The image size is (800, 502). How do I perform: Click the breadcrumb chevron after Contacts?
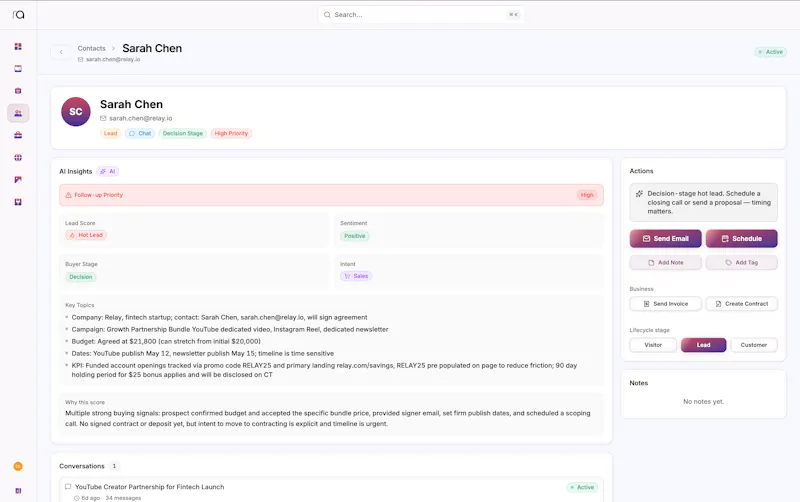tap(113, 48)
